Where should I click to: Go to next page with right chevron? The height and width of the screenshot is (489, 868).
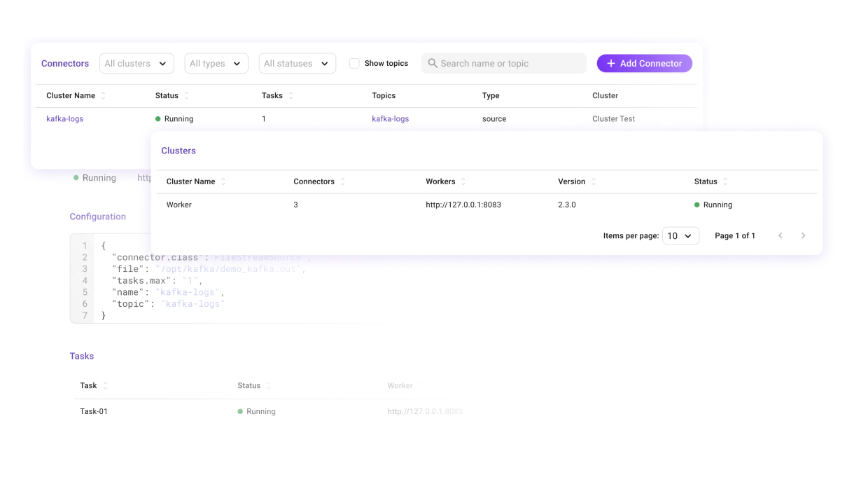[x=803, y=235]
